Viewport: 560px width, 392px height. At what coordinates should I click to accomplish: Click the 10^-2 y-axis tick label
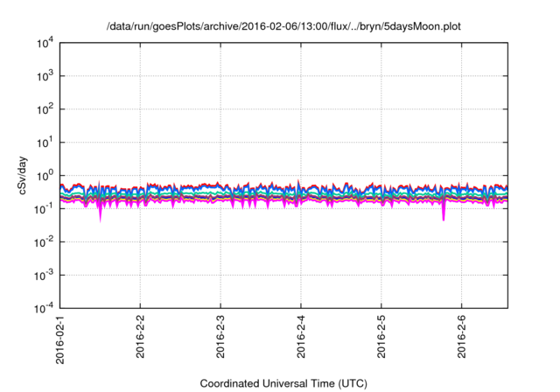(44, 242)
